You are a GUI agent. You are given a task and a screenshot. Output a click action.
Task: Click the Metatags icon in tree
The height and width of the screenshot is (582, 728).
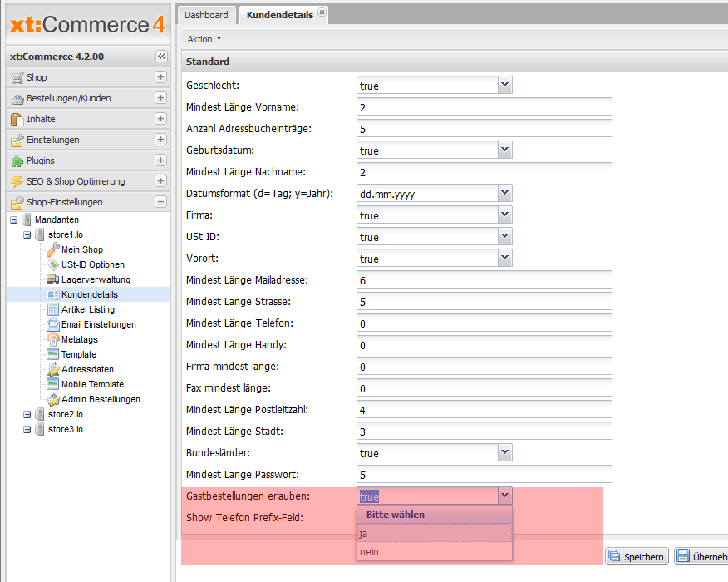click(x=53, y=339)
